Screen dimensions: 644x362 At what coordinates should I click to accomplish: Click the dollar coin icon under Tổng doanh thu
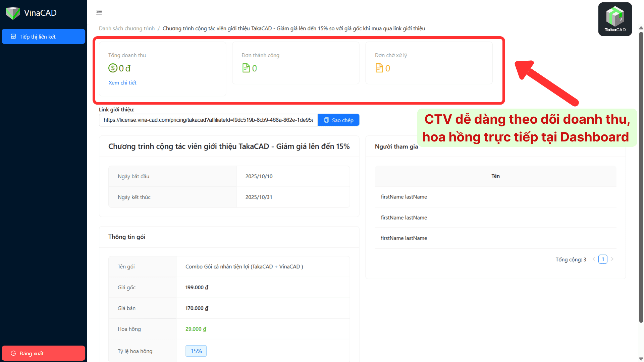113,68
